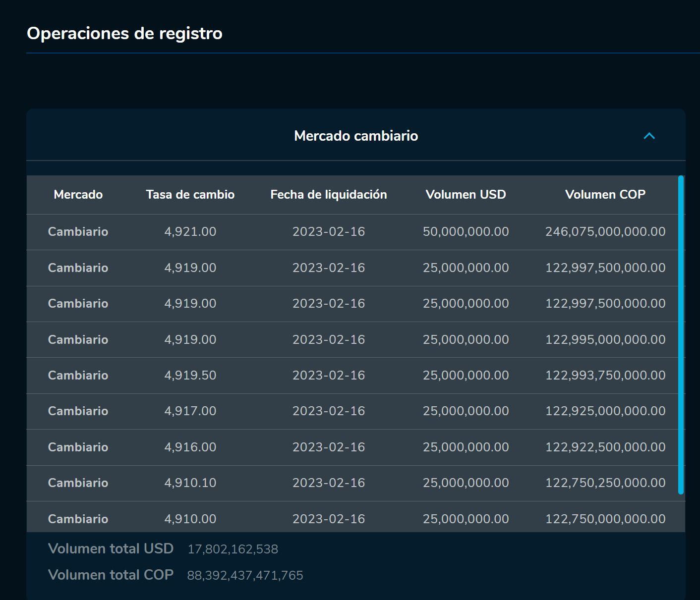The image size is (700, 600).
Task: Select the 50,000,000.00 USD volume cell
Action: tap(466, 232)
